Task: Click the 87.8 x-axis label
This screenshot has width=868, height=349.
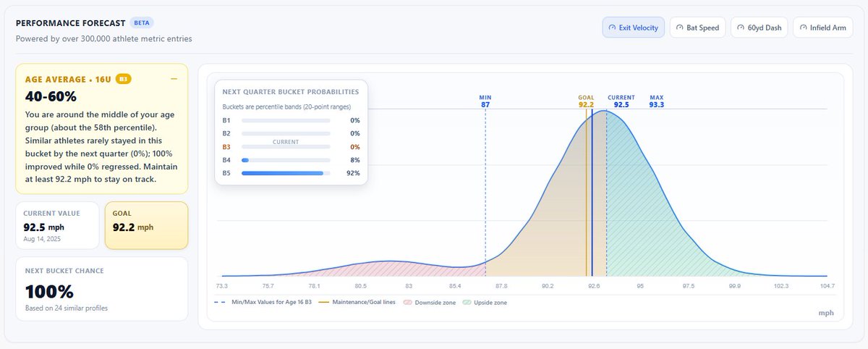Action: coord(501,286)
